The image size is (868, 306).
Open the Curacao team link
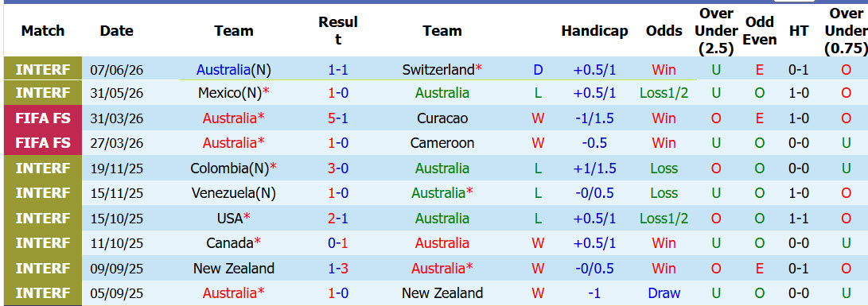pyautogui.click(x=442, y=118)
